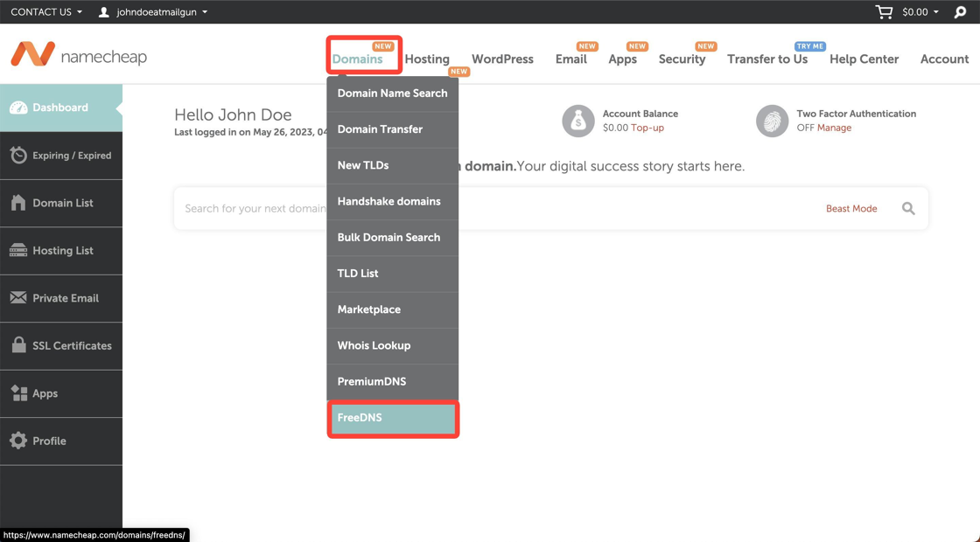The image size is (980, 542).
Task: Click the Profile gear icon
Action: pos(18,441)
